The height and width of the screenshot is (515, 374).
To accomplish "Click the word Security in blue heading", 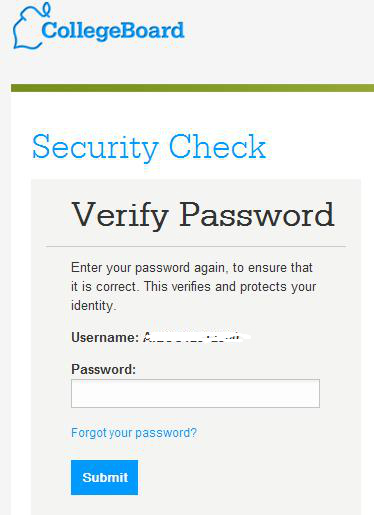I will [x=95, y=147].
